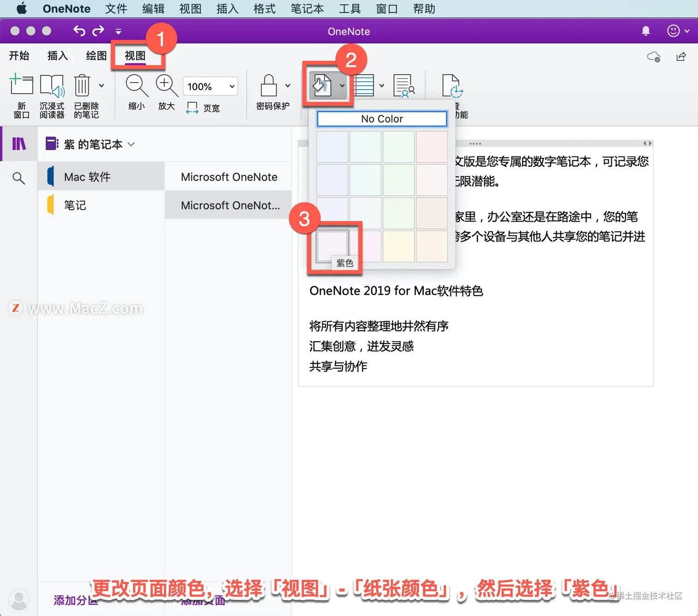This screenshot has height=616, width=698.
Task: Launch the Immersive Reader
Action: coord(52,96)
